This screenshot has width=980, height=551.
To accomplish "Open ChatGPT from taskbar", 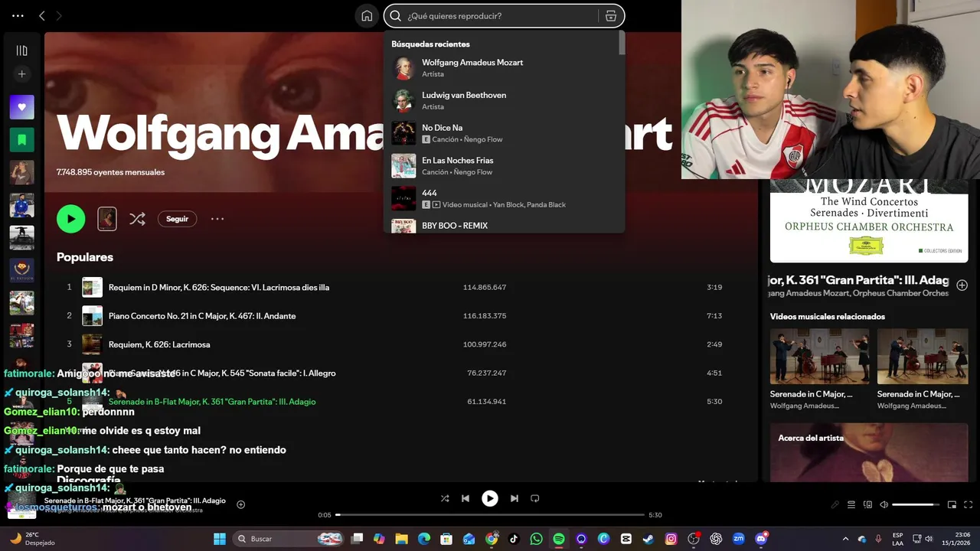I will (716, 539).
